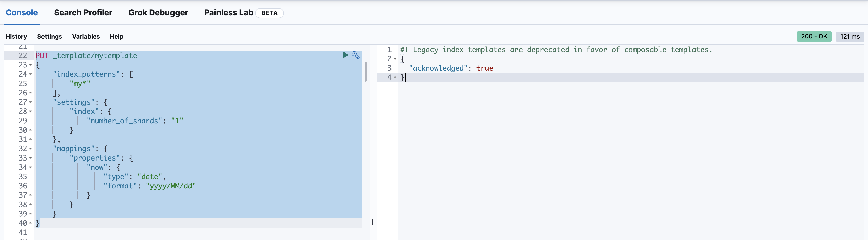Collapse the fold arrow on line 23
This screenshot has width=868, height=240.
[x=30, y=65]
